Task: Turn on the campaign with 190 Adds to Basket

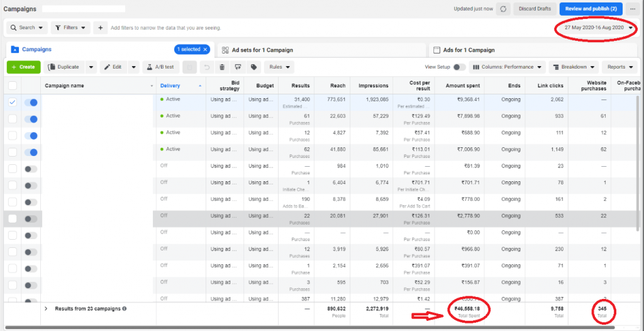Action: pyautogui.click(x=31, y=202)
